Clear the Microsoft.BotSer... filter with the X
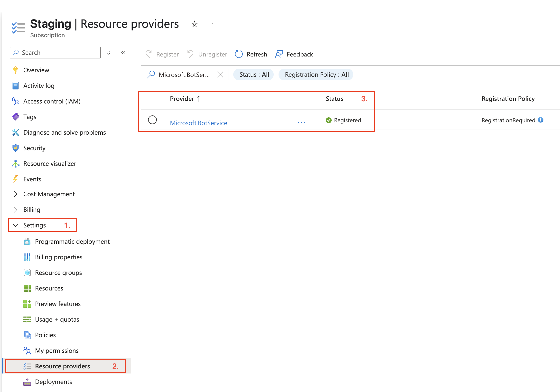This screenshot has width=560, height=392. [x=220, y=75]
